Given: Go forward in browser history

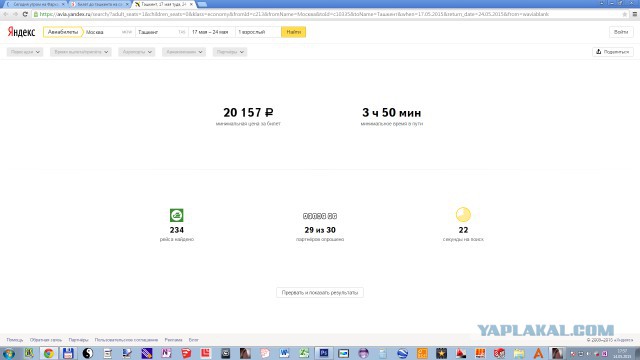Looking at the screenshot, I should [16, 14].
